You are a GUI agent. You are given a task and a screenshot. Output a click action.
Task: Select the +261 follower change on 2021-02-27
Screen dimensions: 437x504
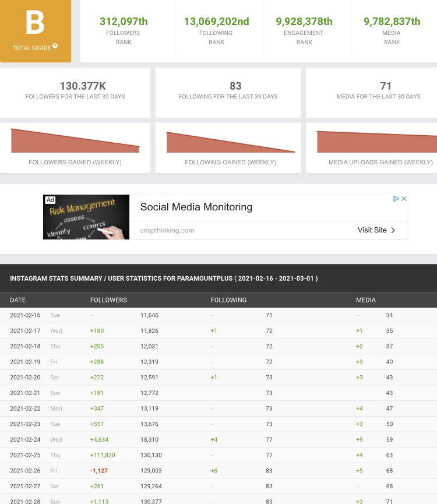[97, 487]
